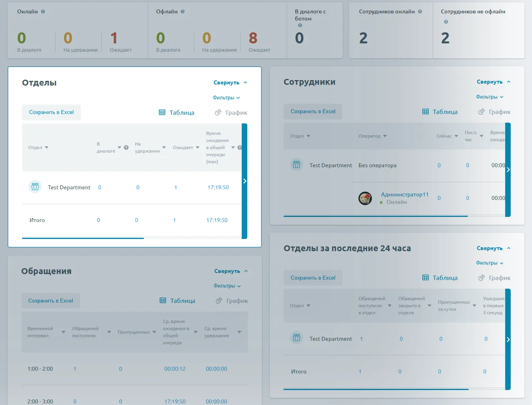The width and height of the screenshot is (532, 405).
Task: Click Test Department icon in 24 часа panel
Action: [x=297, y=338]
